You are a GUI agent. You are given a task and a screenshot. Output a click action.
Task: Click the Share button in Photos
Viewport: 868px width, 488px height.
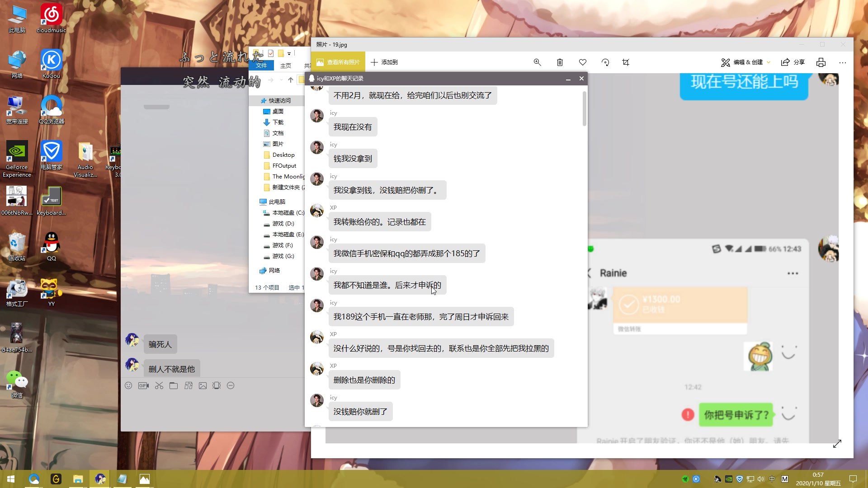tap(793, 62)
